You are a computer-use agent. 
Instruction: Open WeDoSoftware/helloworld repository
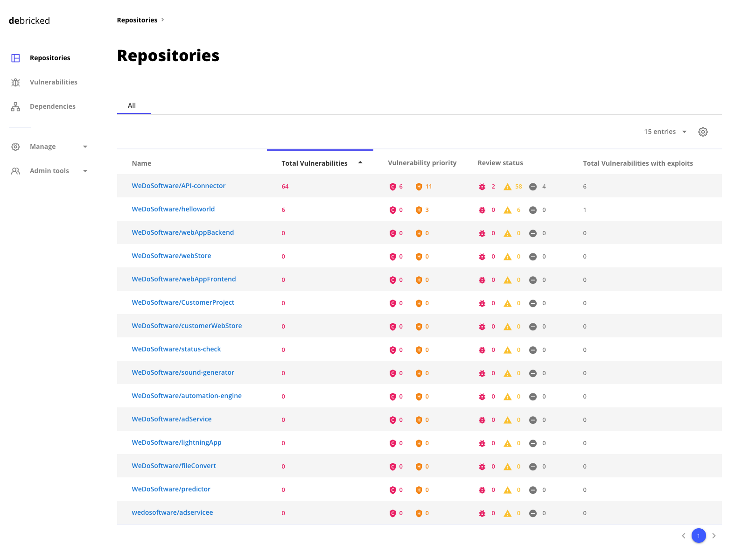click(173, 209)
